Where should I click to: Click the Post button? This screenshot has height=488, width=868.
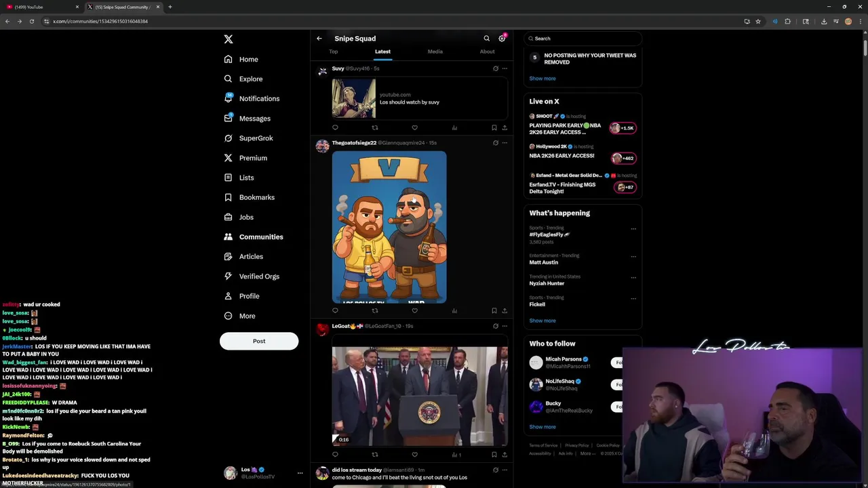click(x=259, y=341)
